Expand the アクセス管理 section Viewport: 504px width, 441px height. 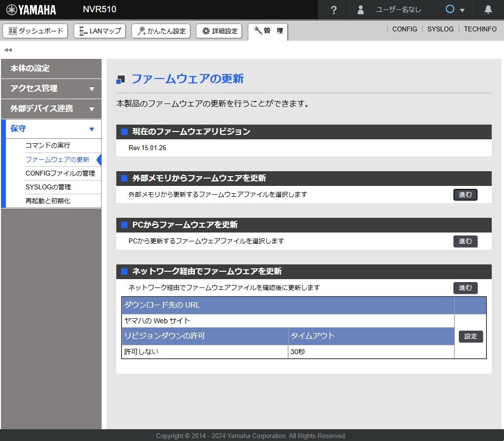point(51,88)
